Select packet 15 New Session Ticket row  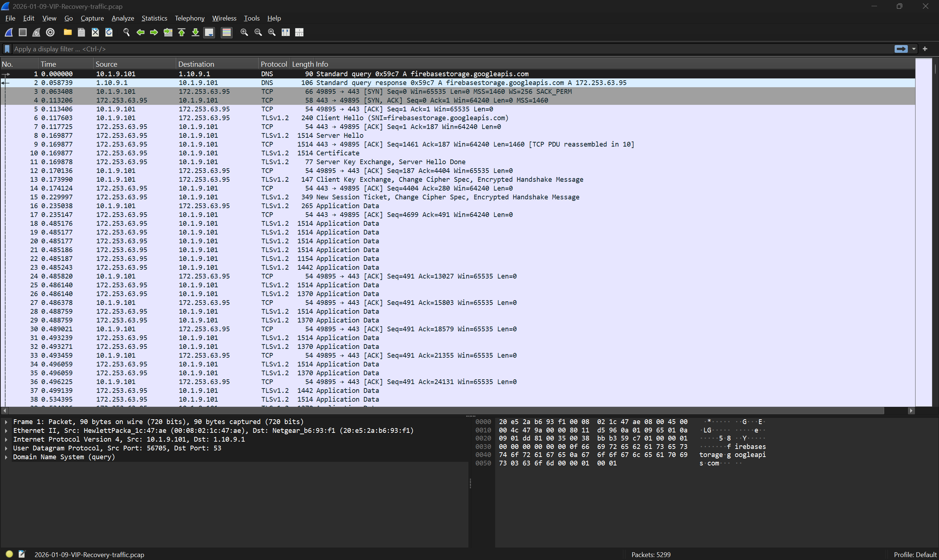click(x=458, y=197)
